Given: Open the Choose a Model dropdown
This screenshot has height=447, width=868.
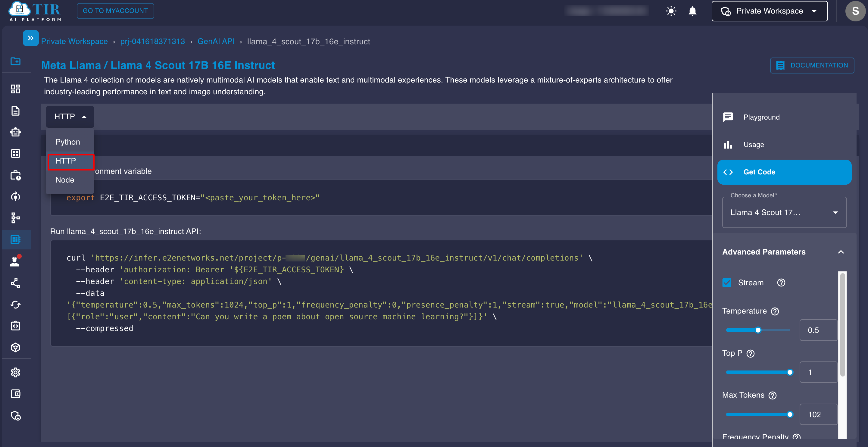Looking at the screenshot, I should [x=784, y=212].
